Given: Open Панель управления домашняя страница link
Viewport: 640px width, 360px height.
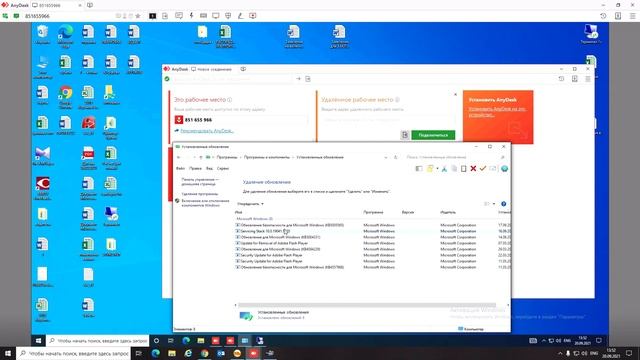Looking at the screenshot, I should point(200,182).
